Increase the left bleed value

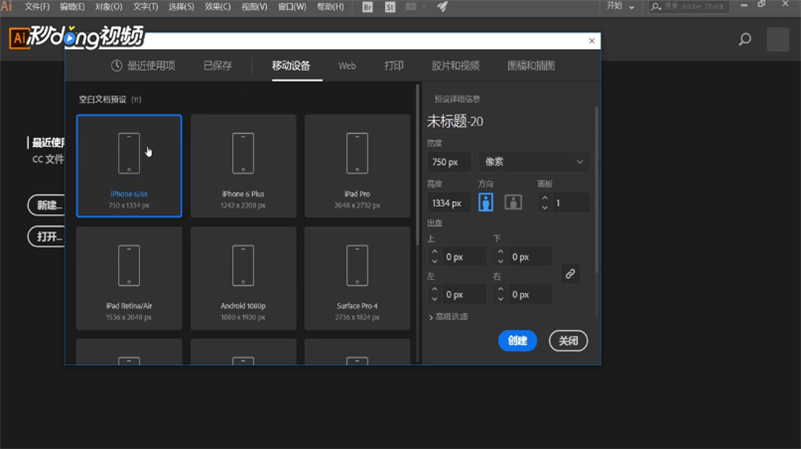(434, 290)
